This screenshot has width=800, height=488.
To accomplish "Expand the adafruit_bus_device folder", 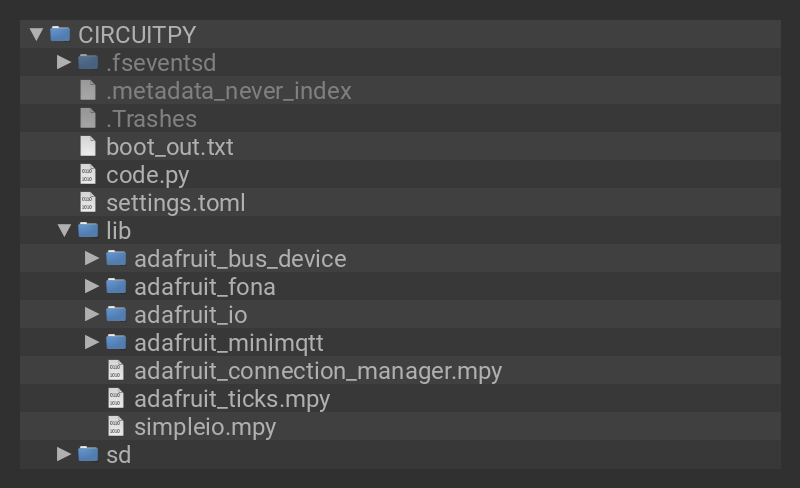I will 92,258.
